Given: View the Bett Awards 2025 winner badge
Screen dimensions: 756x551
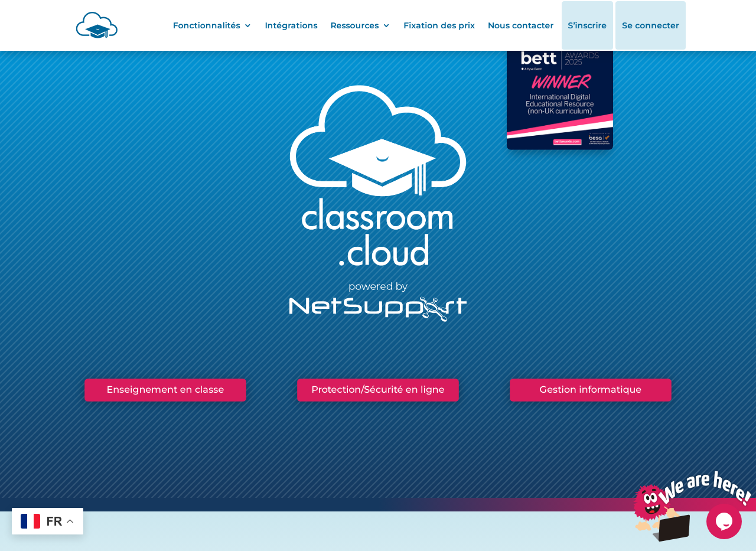Looking at the screenshot, I should click(560, 100).
